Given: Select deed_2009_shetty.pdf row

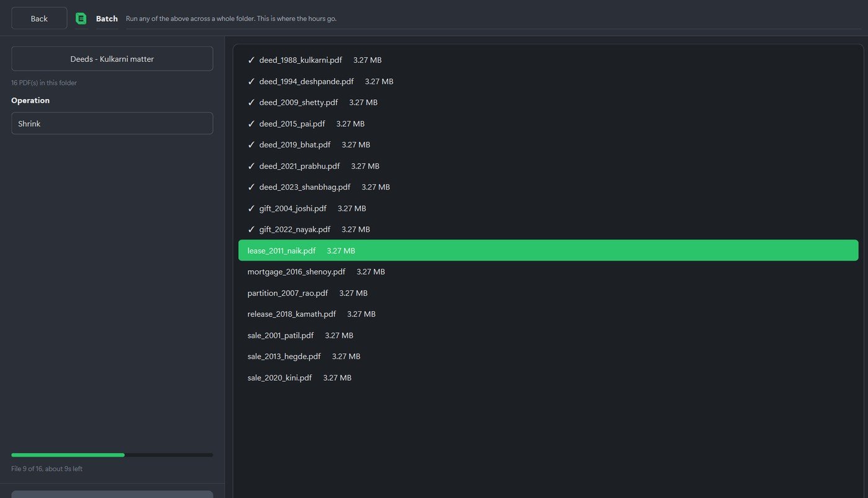Looking at the screenshot, I should tap(548, 102).
